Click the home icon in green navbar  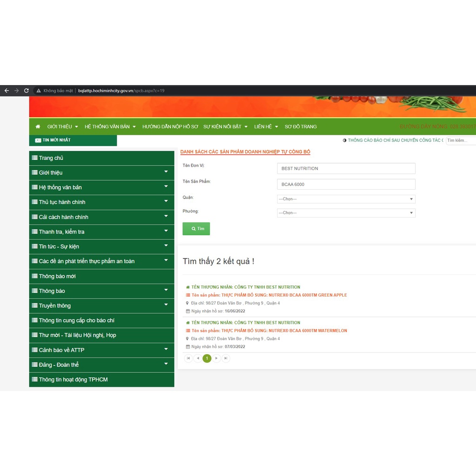point(38,126)
